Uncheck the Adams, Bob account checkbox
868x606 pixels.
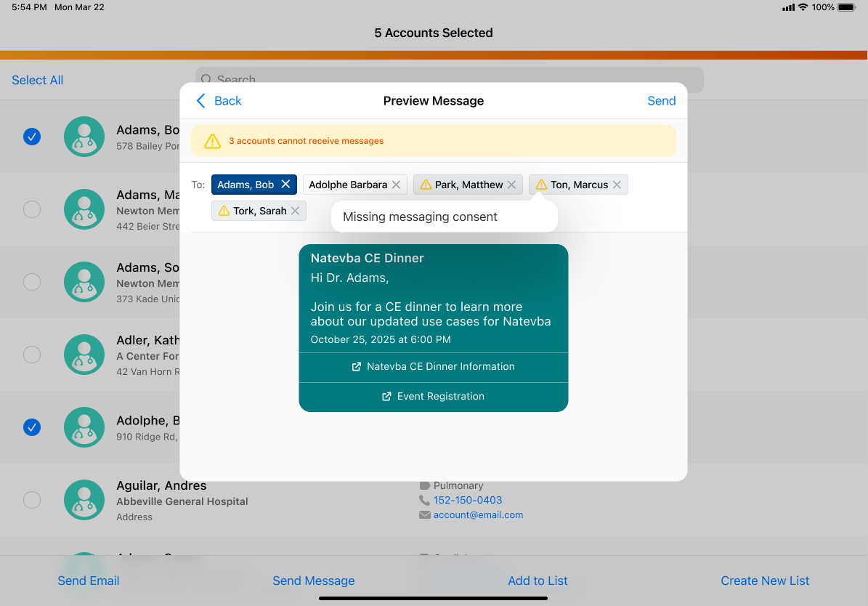(x=32, y=137)
